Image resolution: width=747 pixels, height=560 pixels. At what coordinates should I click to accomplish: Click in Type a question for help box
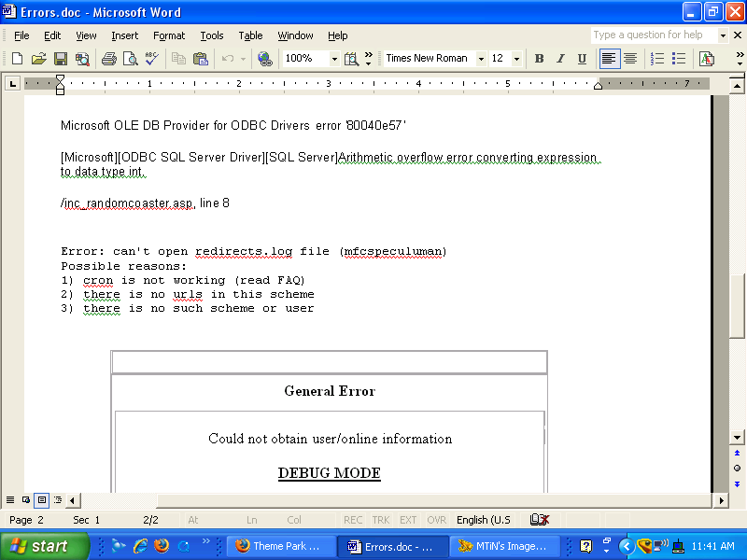tap(654, 35)
